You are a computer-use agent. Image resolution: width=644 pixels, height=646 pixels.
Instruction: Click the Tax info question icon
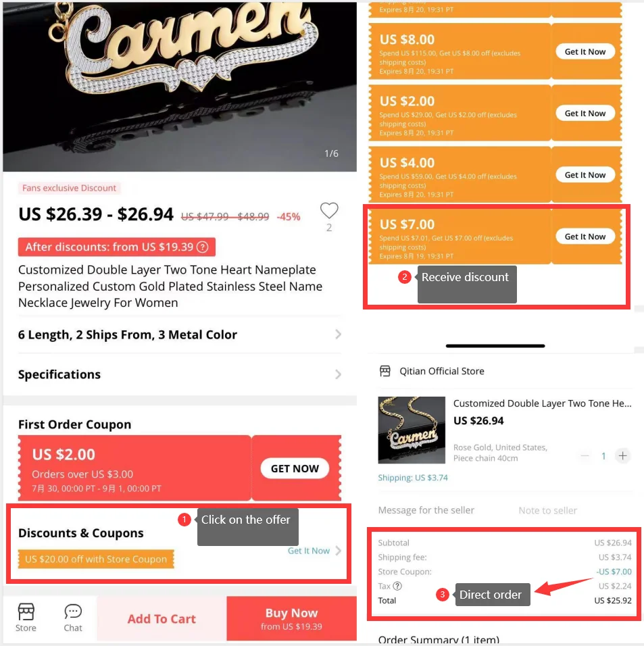397,587
